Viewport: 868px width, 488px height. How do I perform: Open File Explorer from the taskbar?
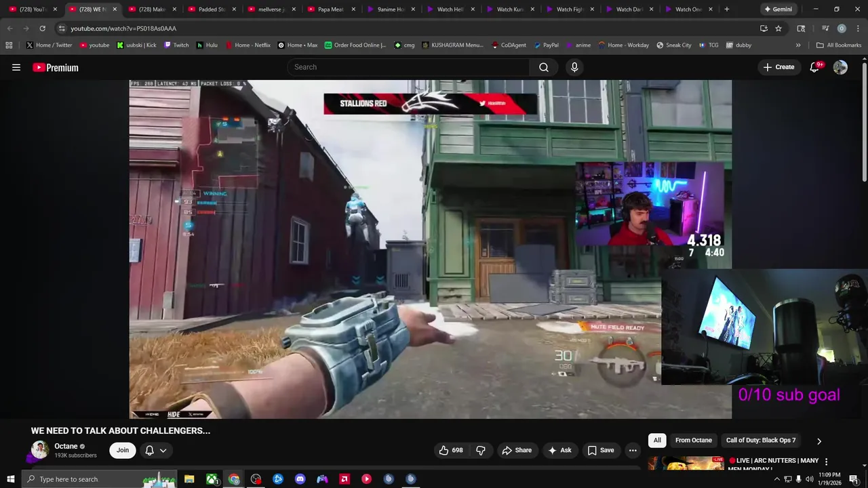(x=189, y=479)
